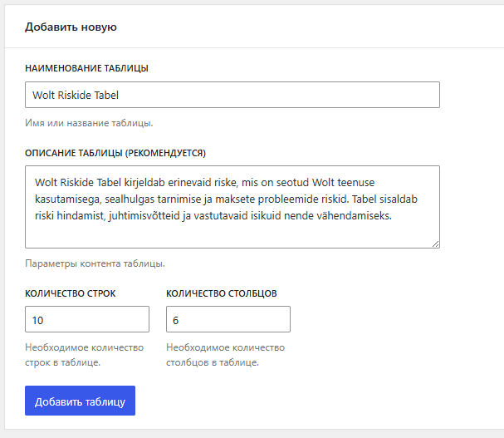Click the empty bottom line of description textarea
This screenshot has height=438, width=504.
[x=232, y=234]
